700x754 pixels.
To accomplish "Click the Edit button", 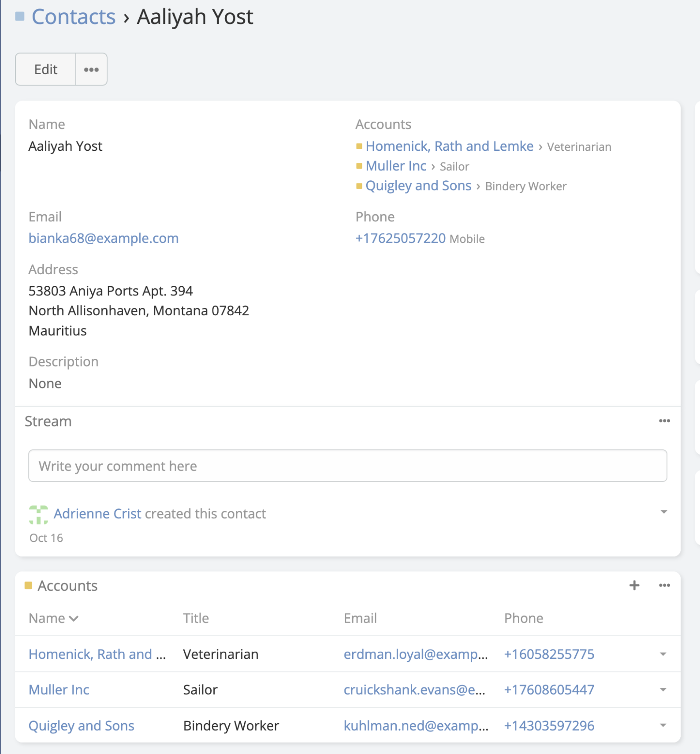I will (x=45, y=69).
